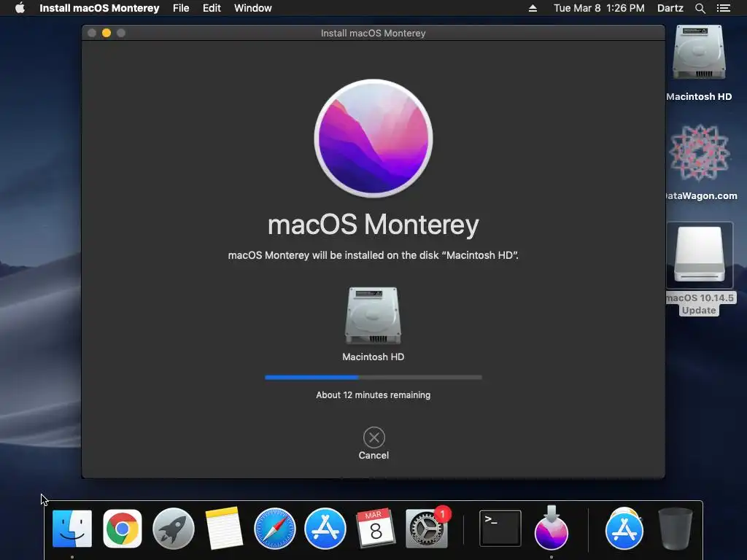
Task: Click the date and time in the menu bar
Action: click(599, 8)
